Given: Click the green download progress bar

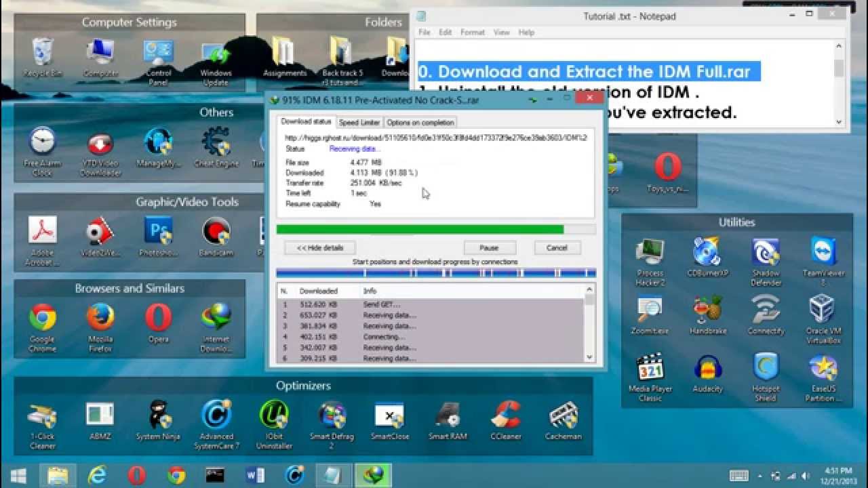Looking at the screenshot, I should [436, 230].
